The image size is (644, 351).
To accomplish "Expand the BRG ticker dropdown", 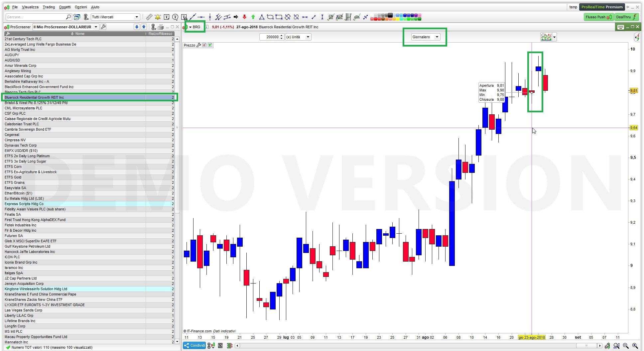I will tap(191, 27).
